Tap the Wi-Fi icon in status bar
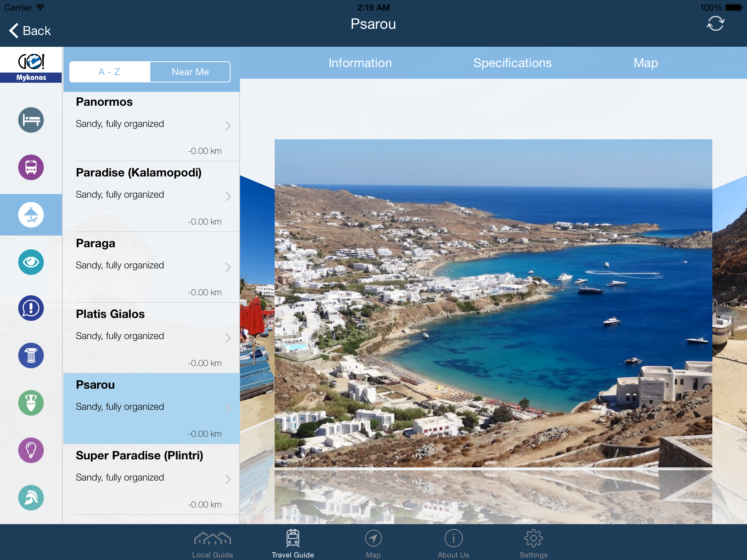Screen dimensions: 747x560 (x=40, y=7)
